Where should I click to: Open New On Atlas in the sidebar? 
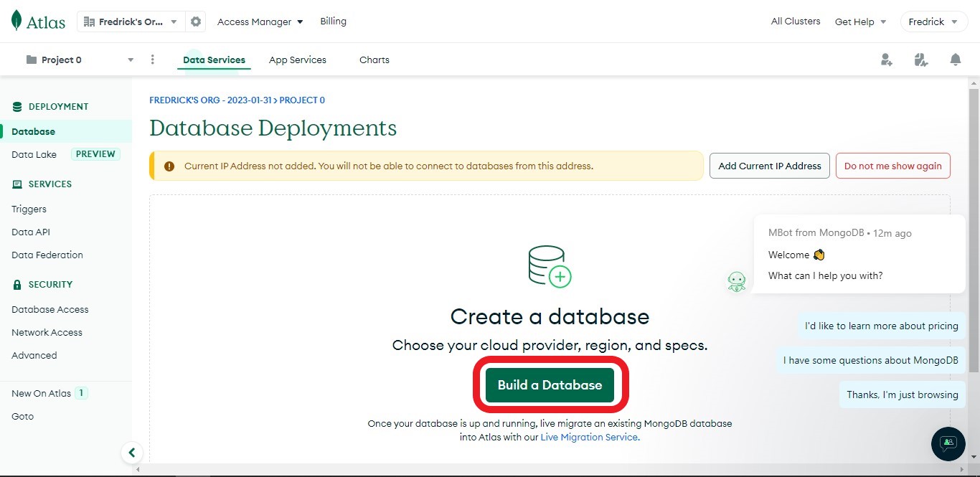pos(41,393)
